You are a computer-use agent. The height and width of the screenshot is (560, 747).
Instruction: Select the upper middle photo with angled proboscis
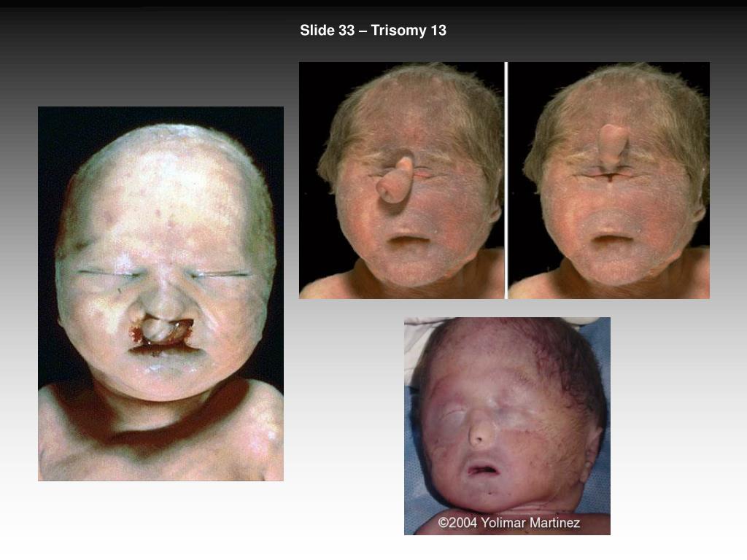402,181
